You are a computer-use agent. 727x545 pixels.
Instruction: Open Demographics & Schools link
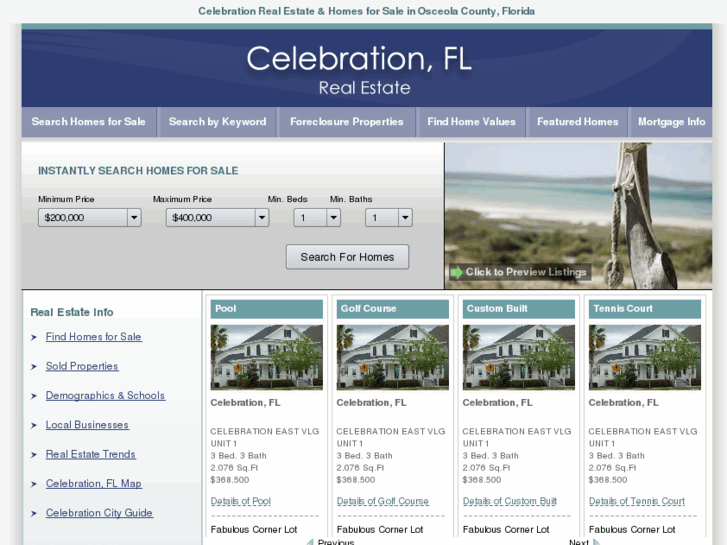point(105,395)
